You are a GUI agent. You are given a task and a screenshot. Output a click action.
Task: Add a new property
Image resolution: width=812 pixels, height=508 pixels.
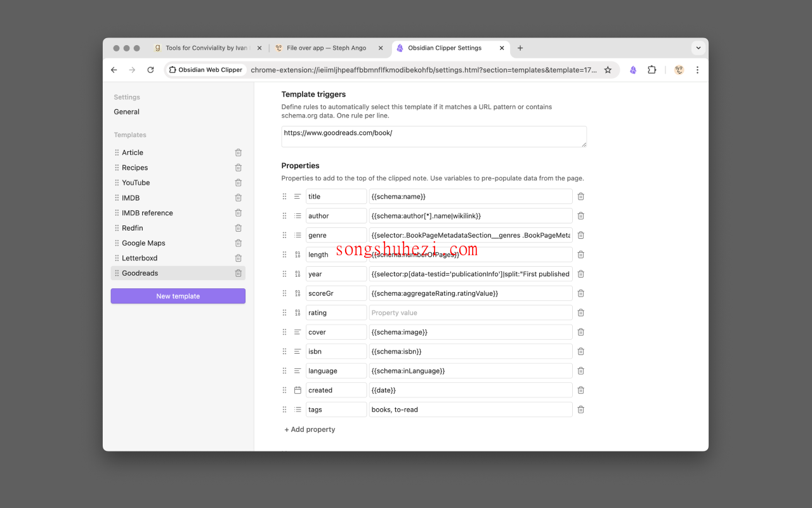(x=310, y=429)
